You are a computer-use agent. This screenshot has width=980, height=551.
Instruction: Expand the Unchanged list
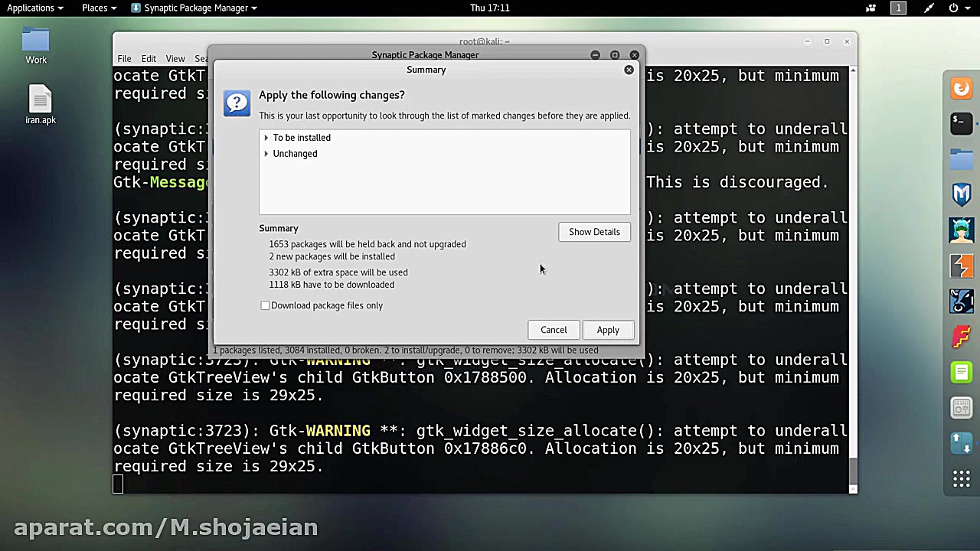click(x=266, y=154)
